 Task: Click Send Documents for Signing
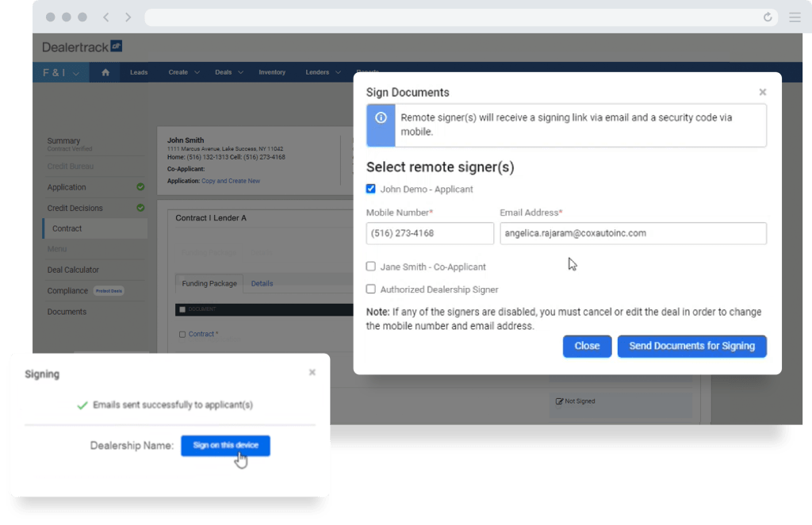[691, 346]
